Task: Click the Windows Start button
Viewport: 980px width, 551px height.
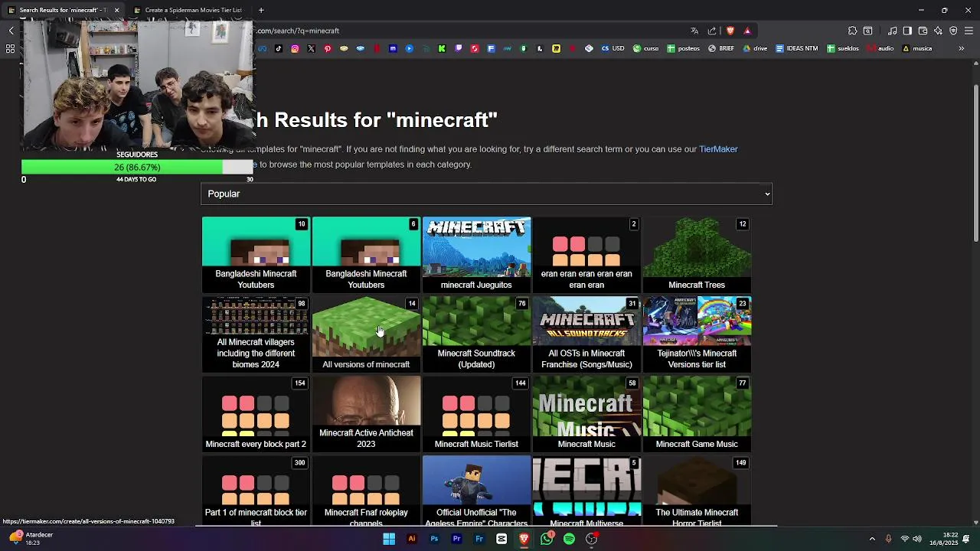Action: tap(389, 539)
